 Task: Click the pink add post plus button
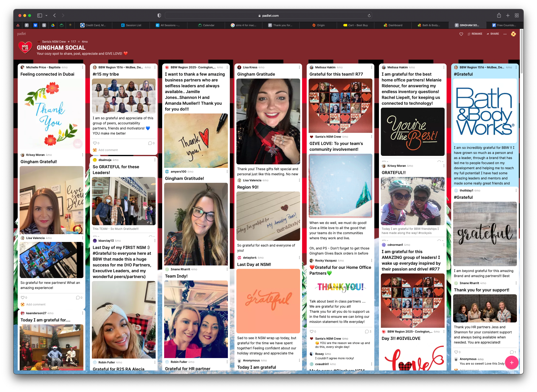click(x=512, y=362)
